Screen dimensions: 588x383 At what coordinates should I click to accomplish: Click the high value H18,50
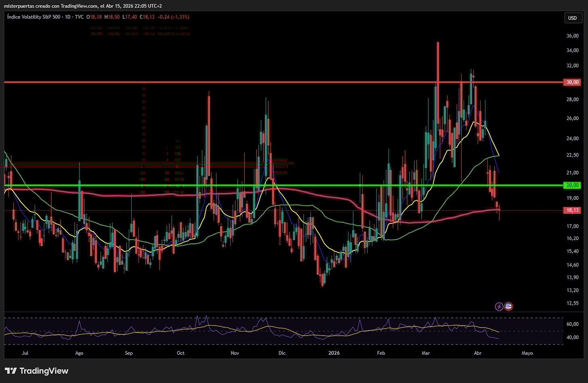click(x=111, y=17)
